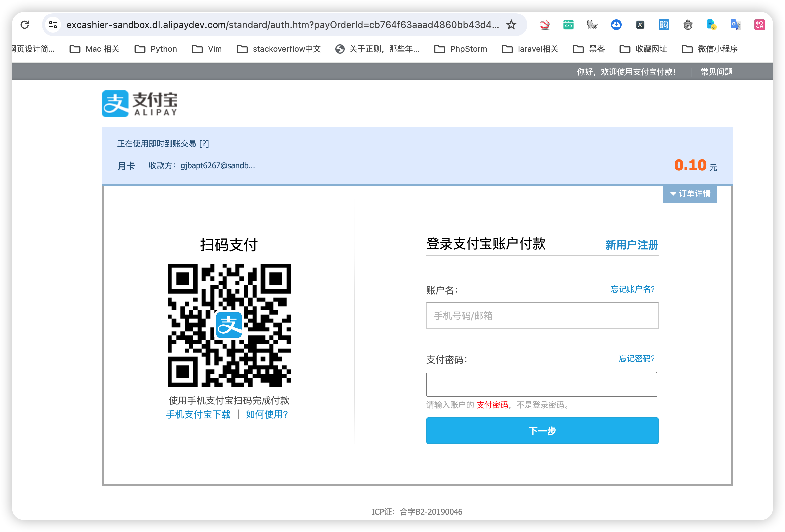Open the gray monkey extension icon
Screen dimensions: 785x532
688,24
